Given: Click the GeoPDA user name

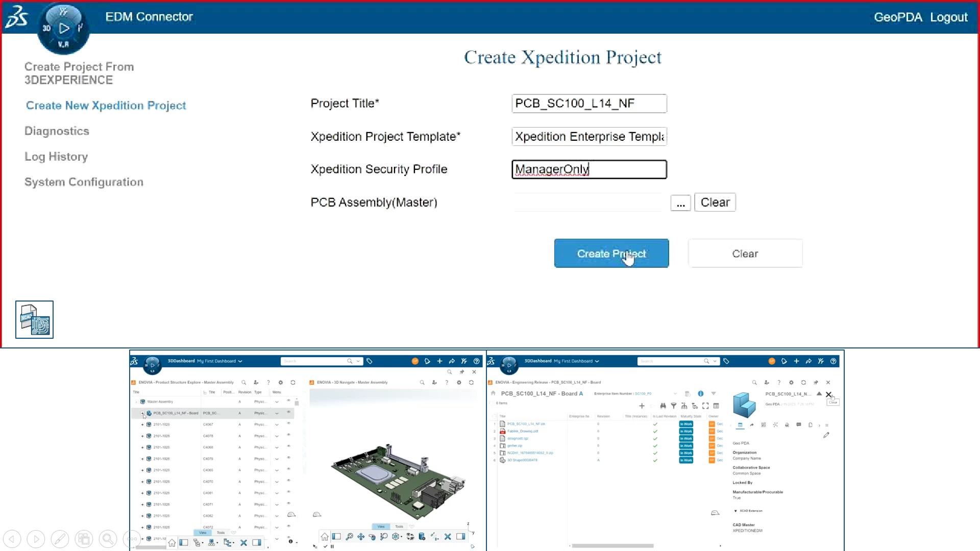Looking at the screenshot, I should tap(898, 17).
